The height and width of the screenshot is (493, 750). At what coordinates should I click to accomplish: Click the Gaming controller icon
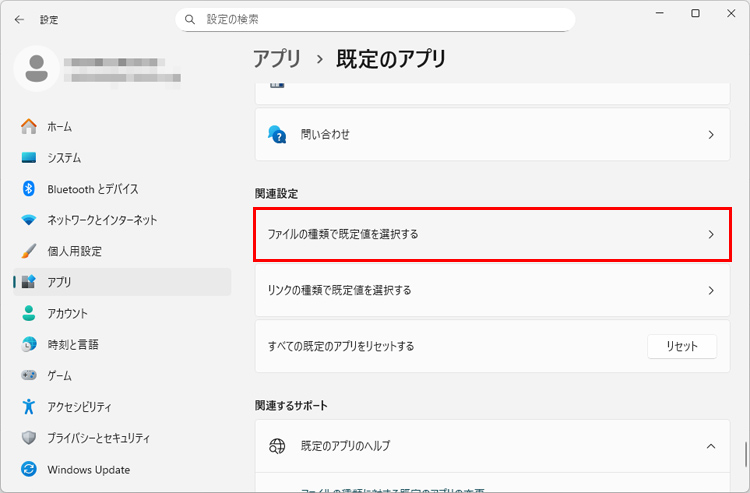click(29, 375)
